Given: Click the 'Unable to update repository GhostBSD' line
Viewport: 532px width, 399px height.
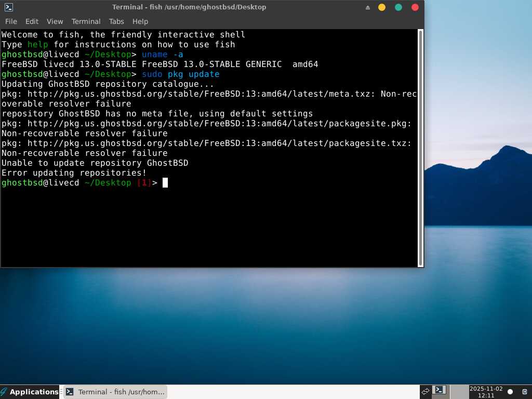Looking at the screenshot, I should [x=95, y=163].
